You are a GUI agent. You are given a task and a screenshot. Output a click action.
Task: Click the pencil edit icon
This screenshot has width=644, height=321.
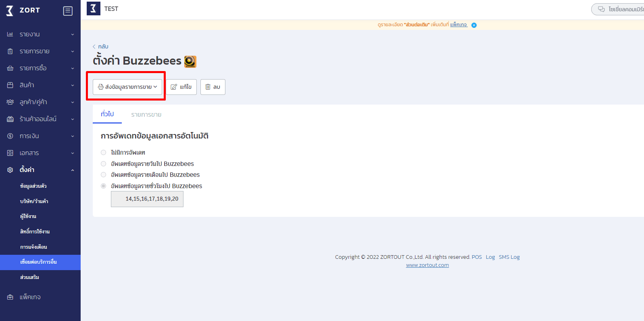(x=174, y=87)
